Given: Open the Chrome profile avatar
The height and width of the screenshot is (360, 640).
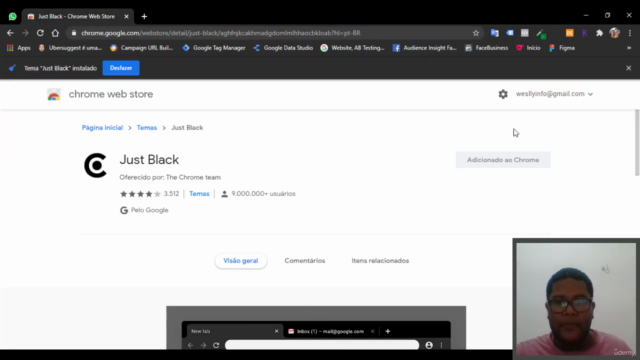Looking at the screenshot, I should point(614,33).
